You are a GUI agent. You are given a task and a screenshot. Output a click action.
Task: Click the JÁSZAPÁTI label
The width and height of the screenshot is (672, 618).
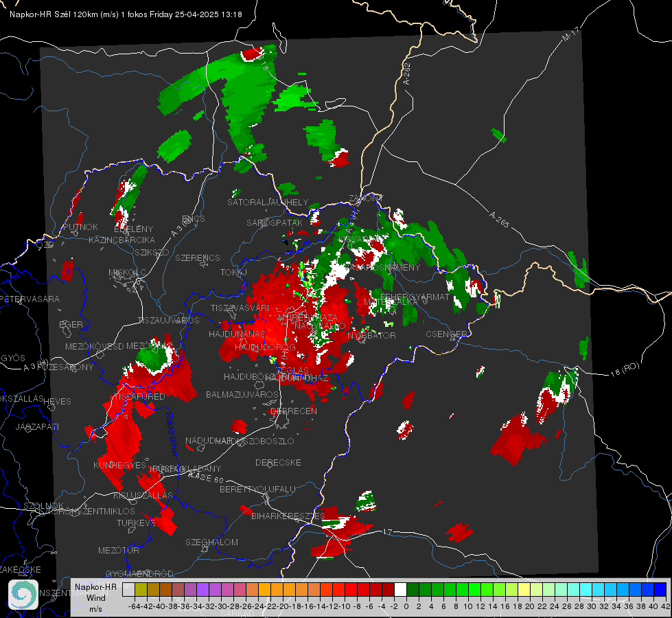point(37,426)
